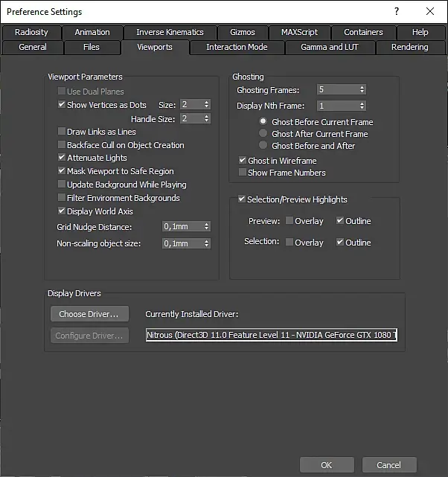The width and height of the screenshot is (448, 477).
Task: Uncheck Display World Axis
Action: point(62,211)
